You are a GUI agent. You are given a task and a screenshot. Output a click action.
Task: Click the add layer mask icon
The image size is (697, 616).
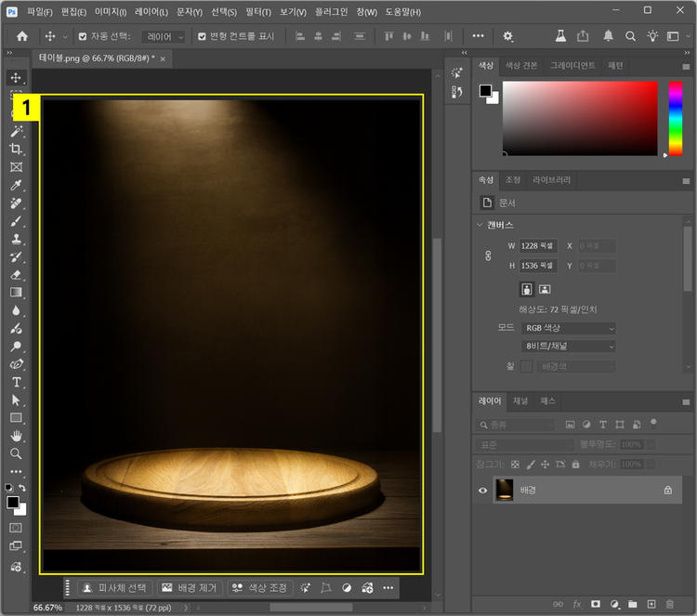click(x=596, y=604)
